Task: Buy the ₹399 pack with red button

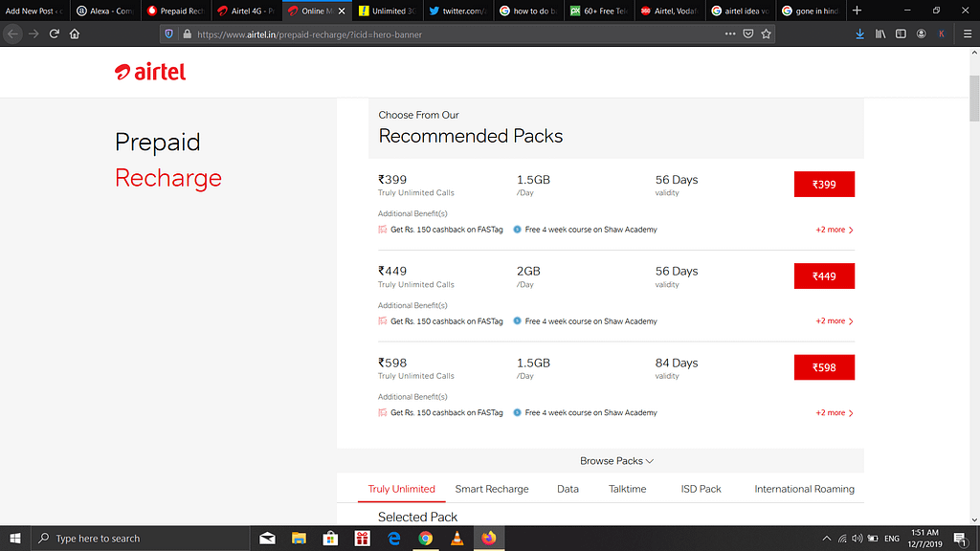Action: tap(824, 185)
